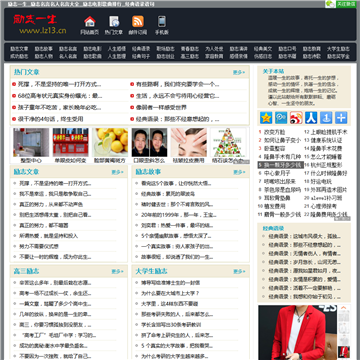The width and height of the screenshot is (360, 360).
Task: Open the red jacket advertisement image
Action: 297,332
